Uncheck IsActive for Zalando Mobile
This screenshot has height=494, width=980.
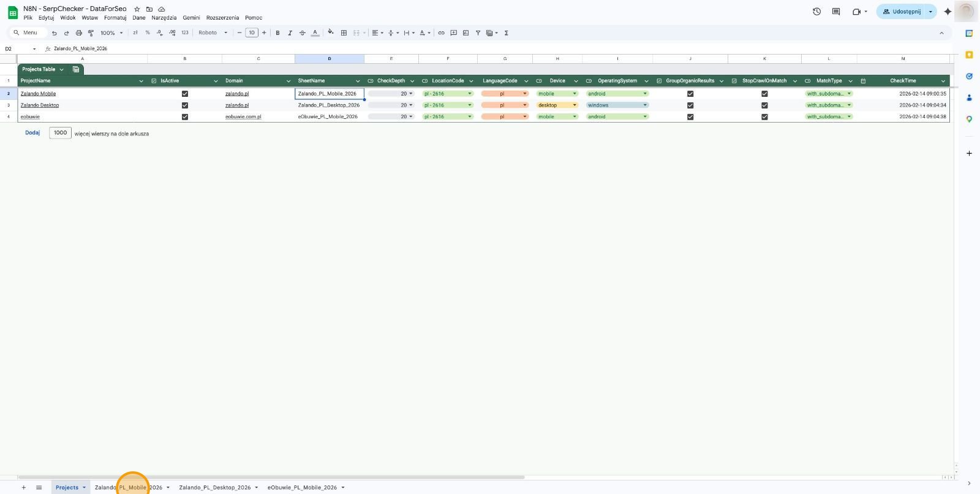(185, 94)
